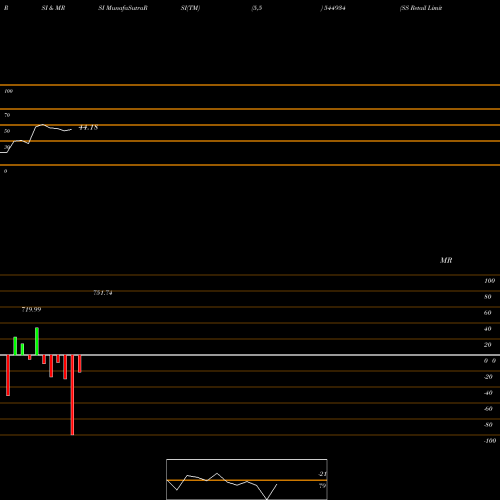Click the first red bar at left edge
This screenshot has height=500, width=500.
pyautogui.click(x=8, y=375)
